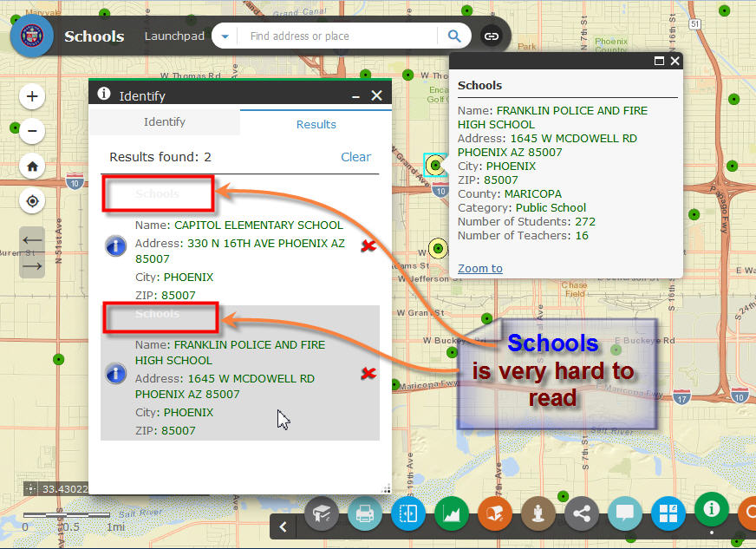Maximize the Schools popup window
The width and height of the screenshot is (756, 549).
click(x=659, y=61)
